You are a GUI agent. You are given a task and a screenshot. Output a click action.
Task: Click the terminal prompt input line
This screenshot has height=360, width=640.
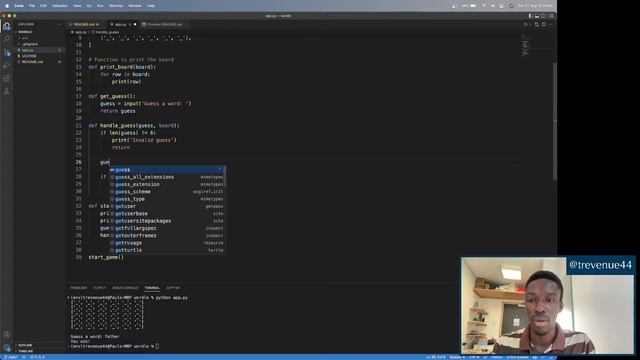(114, 346)
